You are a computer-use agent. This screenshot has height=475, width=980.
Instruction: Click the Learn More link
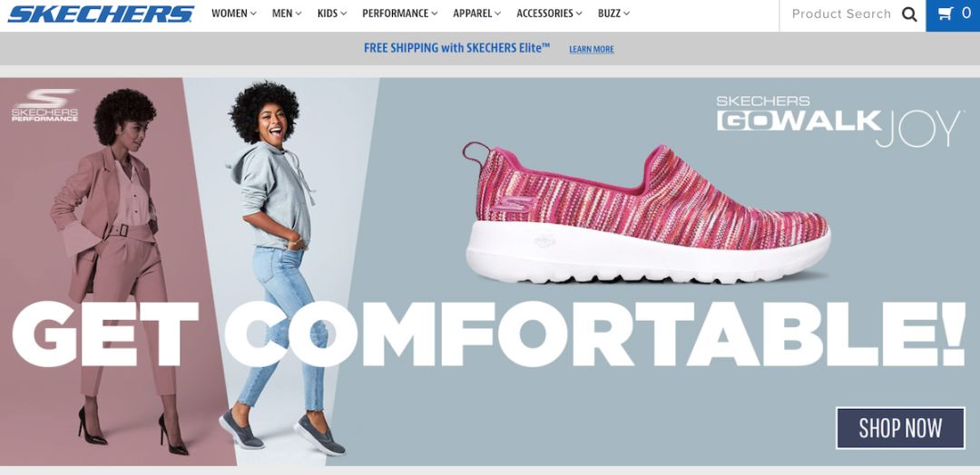click(592, 49)
